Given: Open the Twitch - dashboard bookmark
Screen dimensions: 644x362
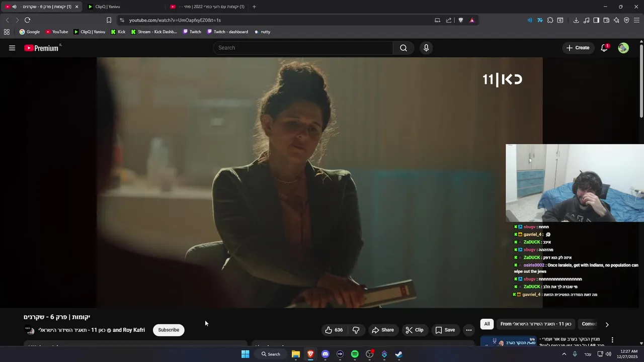Looking at the screenshot, I should pos(227,32).
